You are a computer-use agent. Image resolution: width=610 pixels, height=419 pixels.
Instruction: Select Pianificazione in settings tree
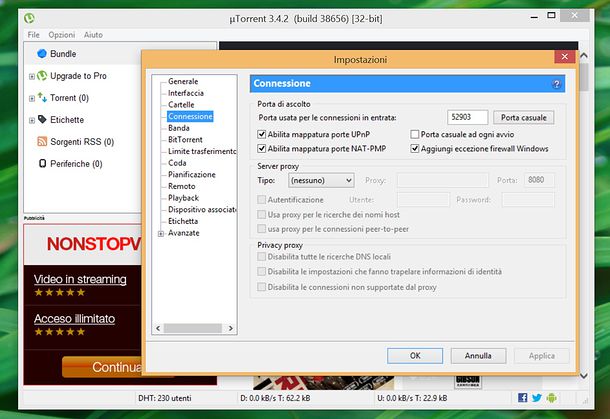(x=191, y=175)
